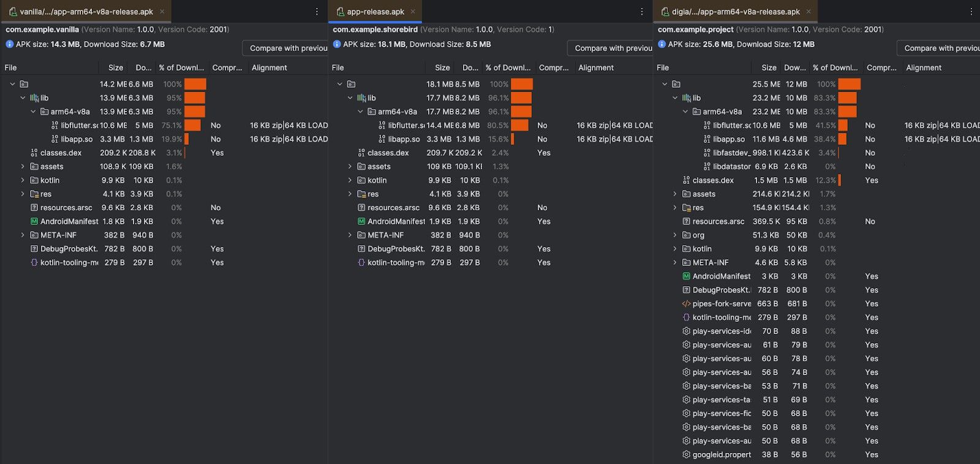Expand org folder in digia pane
The width and height of the screenshot is (980, 464).
(675, 235)
